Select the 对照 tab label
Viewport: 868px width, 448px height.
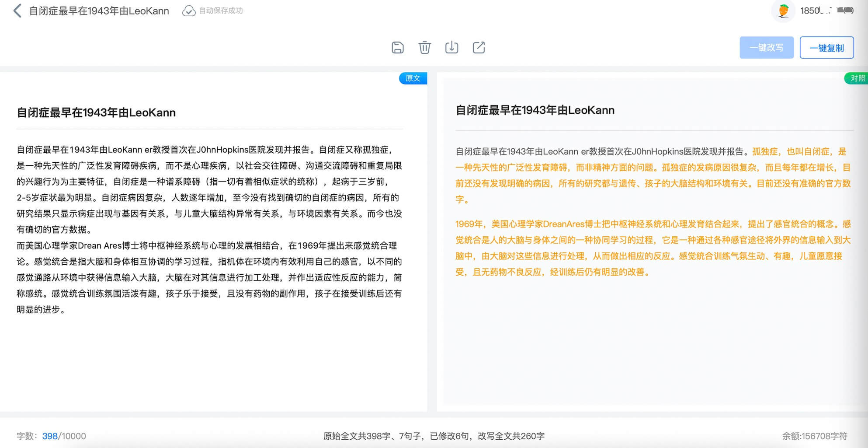click(857, 78)
